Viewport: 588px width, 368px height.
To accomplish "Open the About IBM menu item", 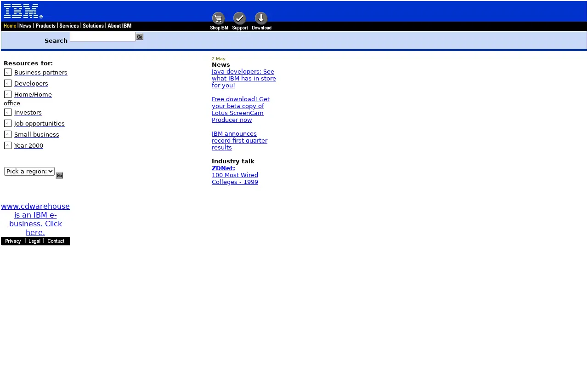I will pyautogui.click(x=119, y=26).
